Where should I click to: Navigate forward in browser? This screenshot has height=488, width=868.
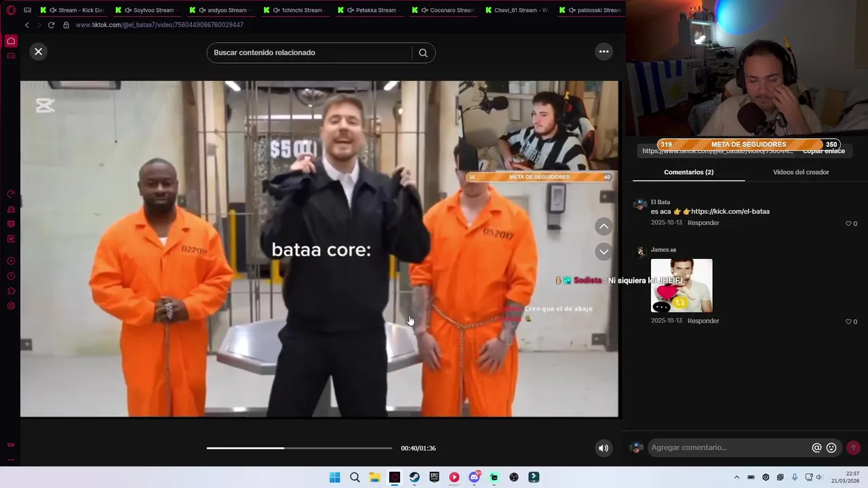click(39, 25)
